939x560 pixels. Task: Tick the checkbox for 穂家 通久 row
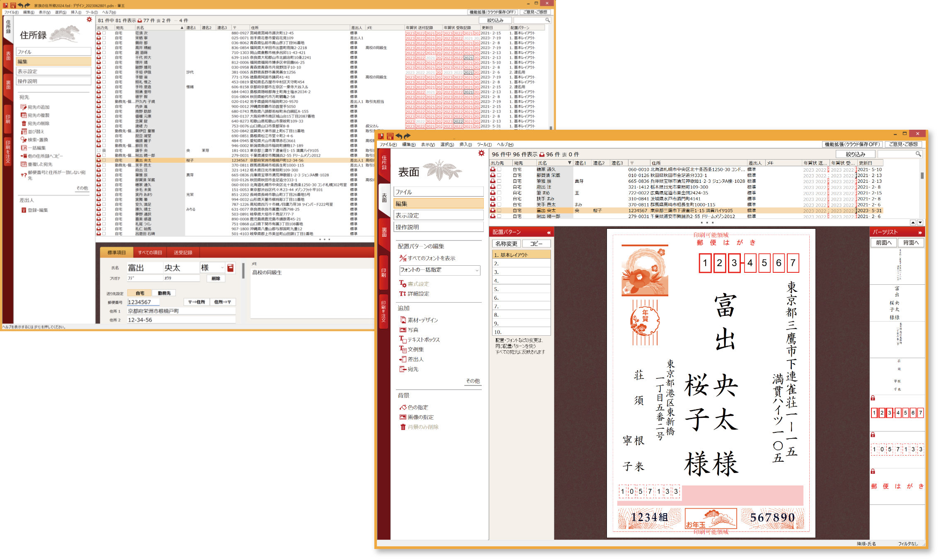(x=499, y=170)
